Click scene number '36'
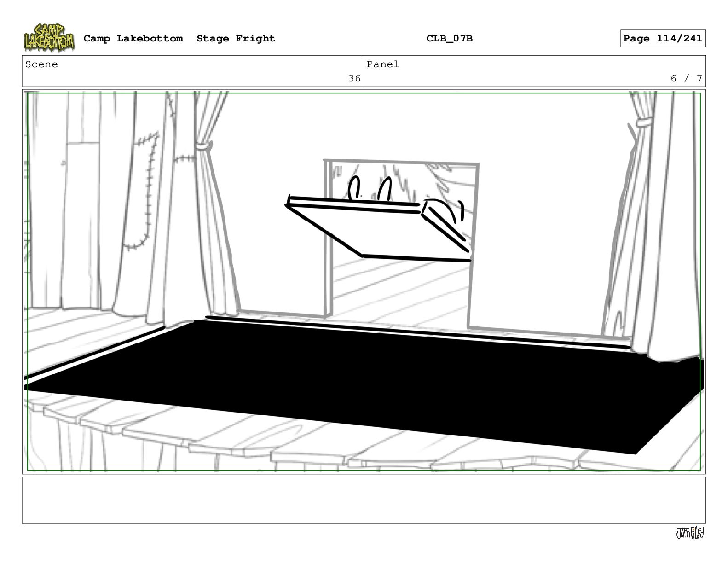 (354, 78)
